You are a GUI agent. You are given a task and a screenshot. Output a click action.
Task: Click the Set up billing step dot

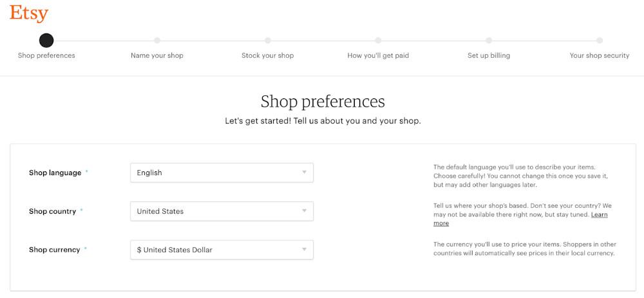pyautogui.click(x=489, y=41)
